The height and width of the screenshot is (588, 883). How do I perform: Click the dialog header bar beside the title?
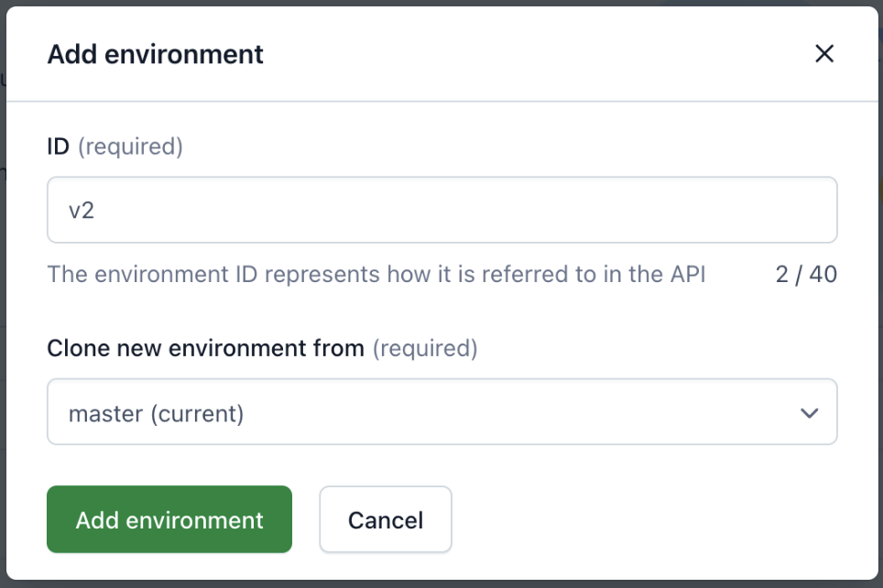(531, 54)
